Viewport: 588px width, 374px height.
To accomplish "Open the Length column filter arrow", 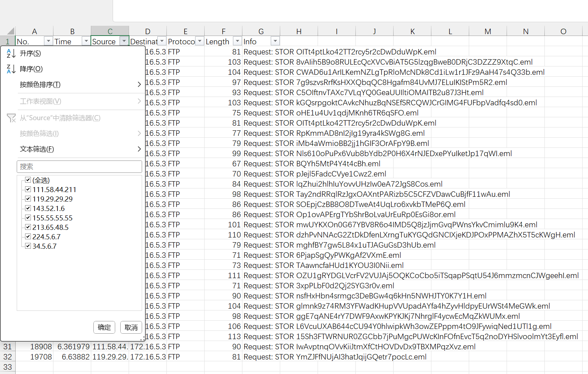I will pyautogui.click(x=237, y=41).
